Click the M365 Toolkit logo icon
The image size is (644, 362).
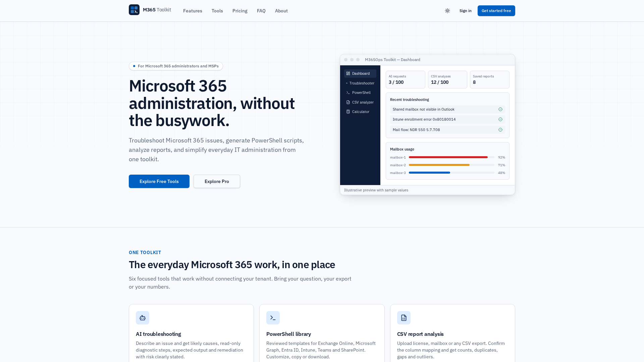[134, 10]
